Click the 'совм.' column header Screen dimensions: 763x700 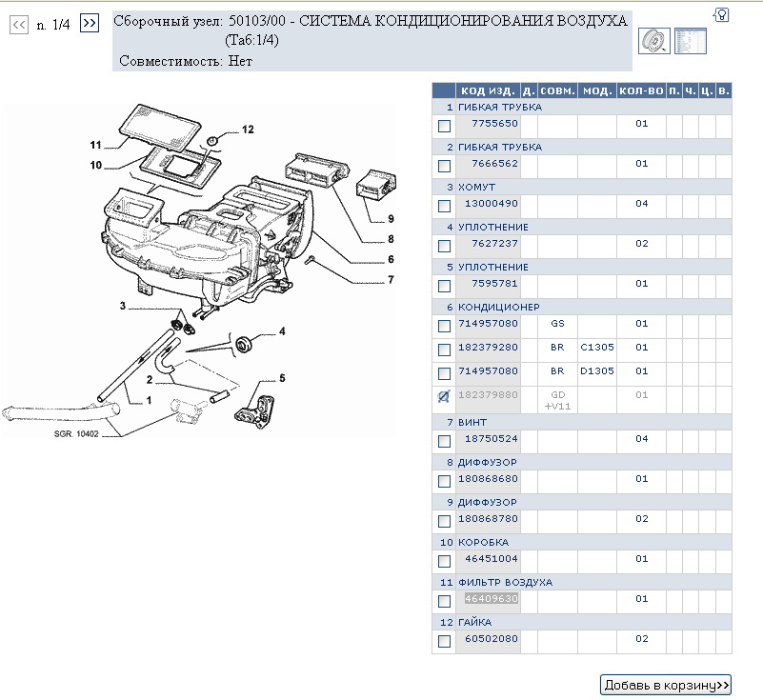tap(557, 90)
